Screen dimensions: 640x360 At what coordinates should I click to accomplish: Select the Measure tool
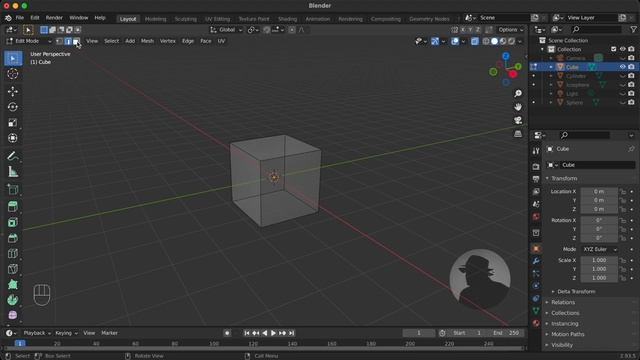coord(13,172)
